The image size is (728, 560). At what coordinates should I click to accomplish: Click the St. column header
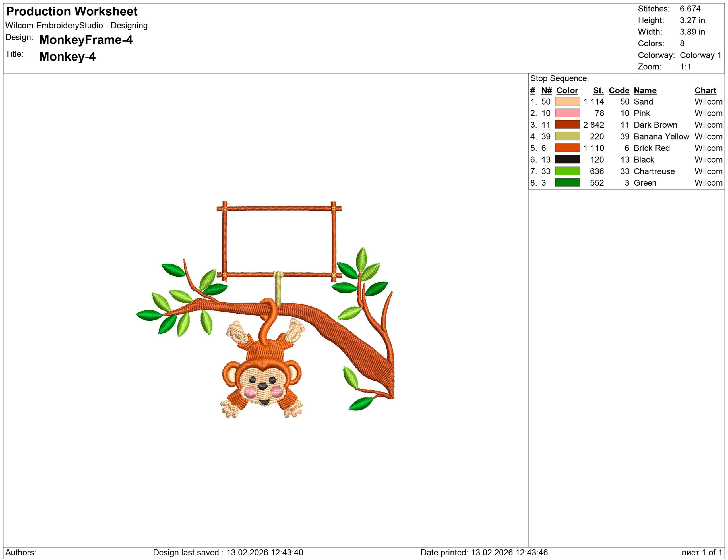(x=598, y=90)
